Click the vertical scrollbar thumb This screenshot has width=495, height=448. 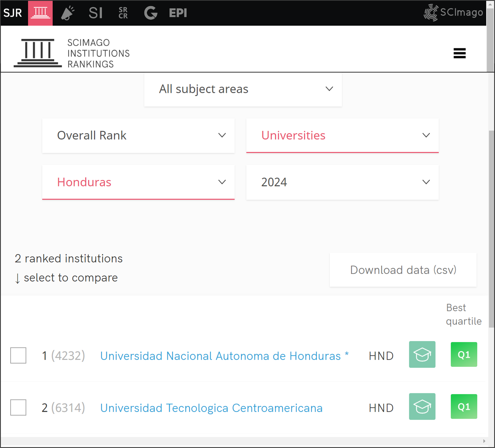click(x=491, y=229)
